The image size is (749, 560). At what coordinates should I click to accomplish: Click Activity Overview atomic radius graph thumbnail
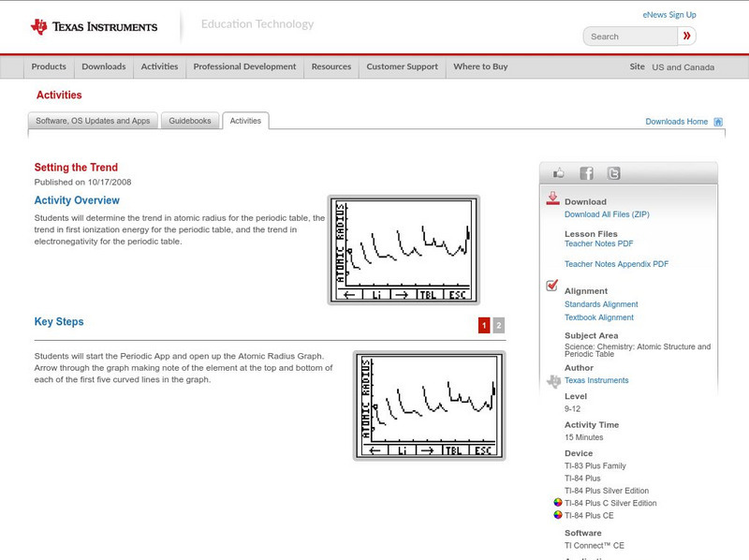coord(404,250)
